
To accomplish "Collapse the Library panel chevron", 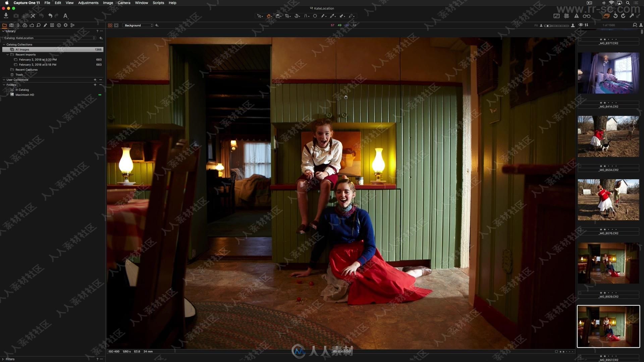I will (3, 31).
